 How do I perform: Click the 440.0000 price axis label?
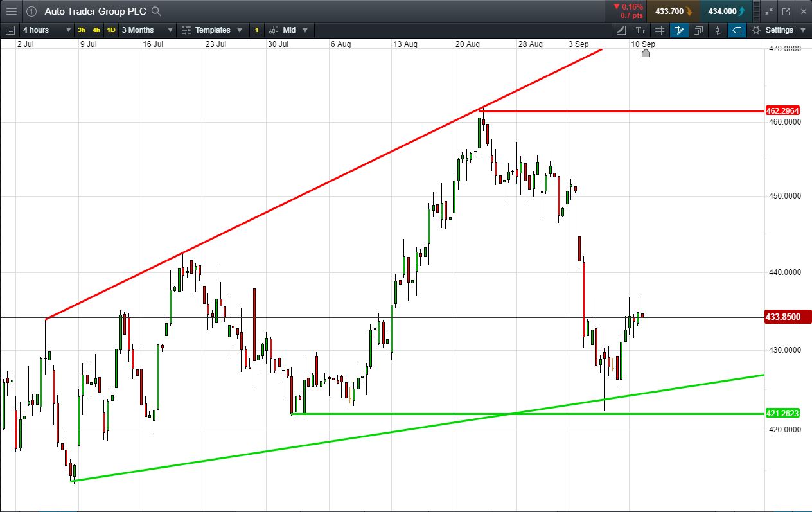(784, 272)
